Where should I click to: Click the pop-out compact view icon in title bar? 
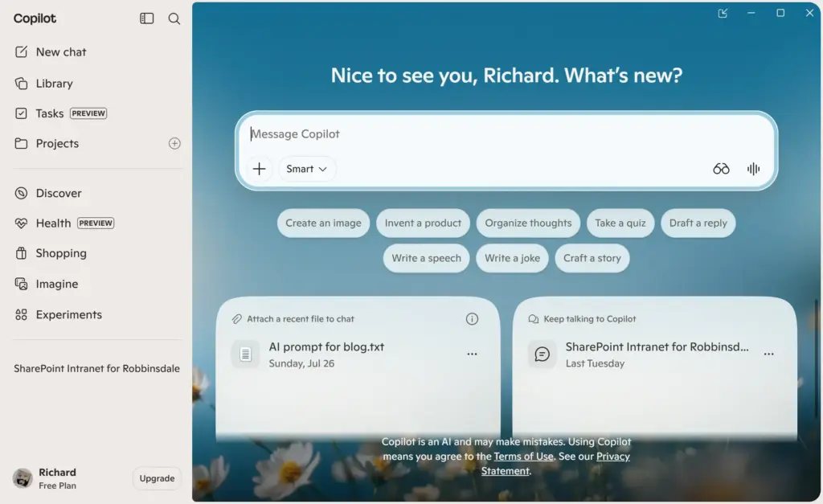click(723, 13)
